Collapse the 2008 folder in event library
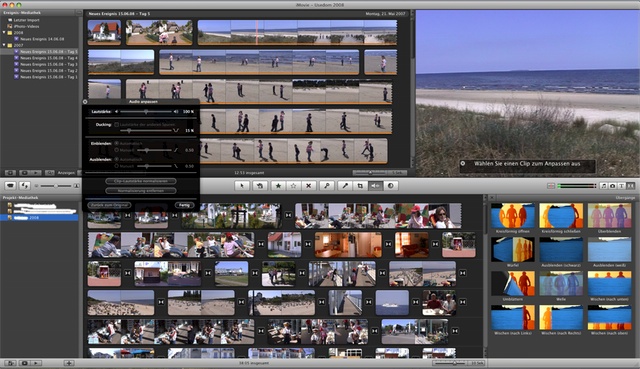 coord(4,33)
